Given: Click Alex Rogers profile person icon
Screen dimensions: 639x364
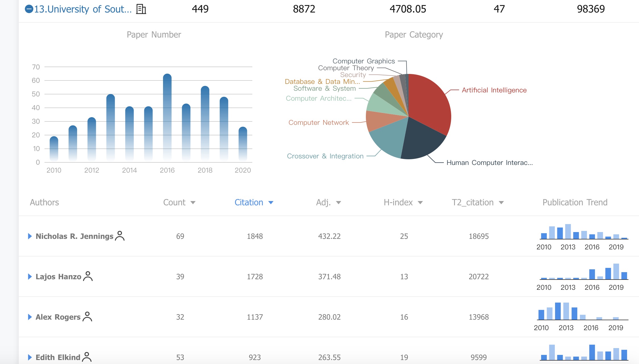Looking at the screenshot, I should click(x=87, y=317).
